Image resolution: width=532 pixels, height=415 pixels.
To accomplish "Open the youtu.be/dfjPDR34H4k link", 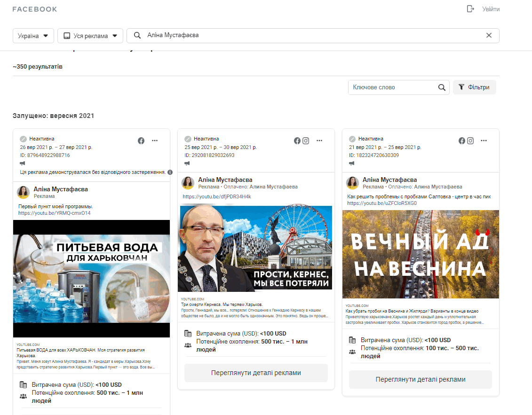I will (x=217, y=196).
